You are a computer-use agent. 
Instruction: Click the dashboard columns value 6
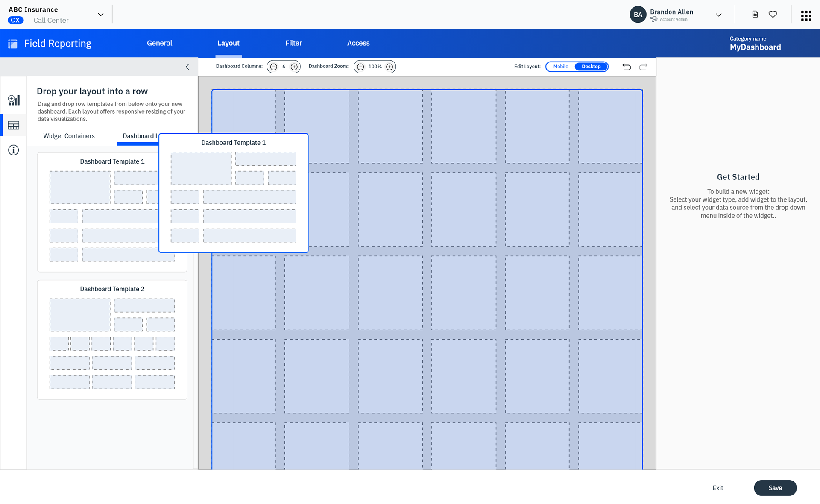point(284,67)
